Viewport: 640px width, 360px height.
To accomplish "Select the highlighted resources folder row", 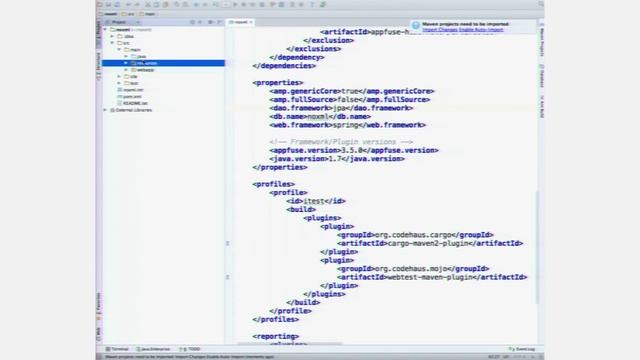I will click(x=163, y=63).
